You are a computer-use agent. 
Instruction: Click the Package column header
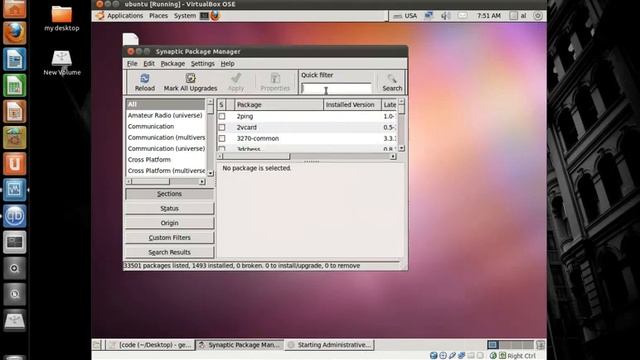click(x=279, y=105)
